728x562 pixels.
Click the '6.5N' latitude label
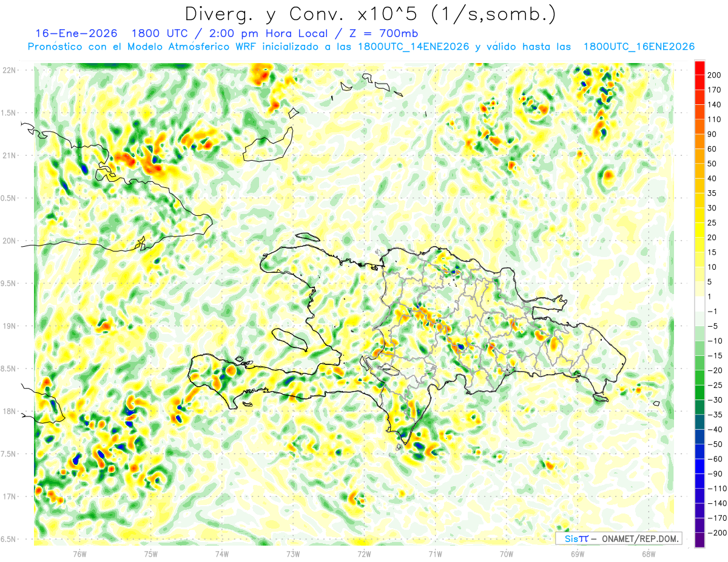[9, 540]
